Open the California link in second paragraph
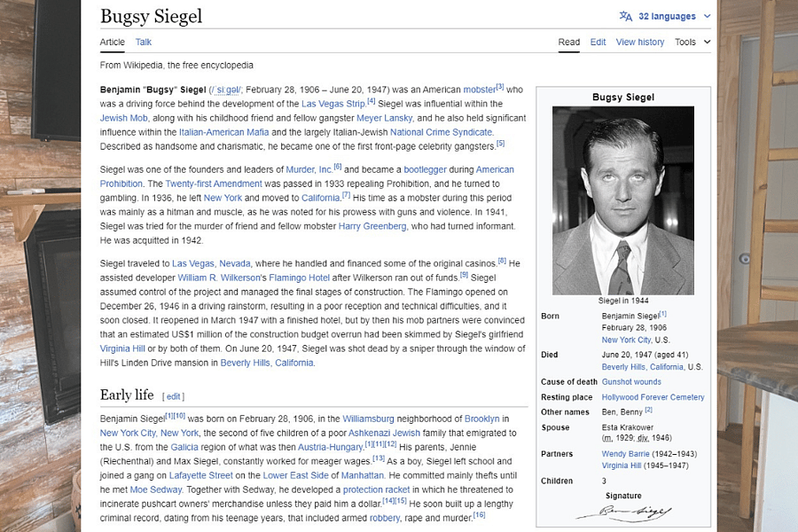Screen dimensions: 798x532 tap(320, 198)
